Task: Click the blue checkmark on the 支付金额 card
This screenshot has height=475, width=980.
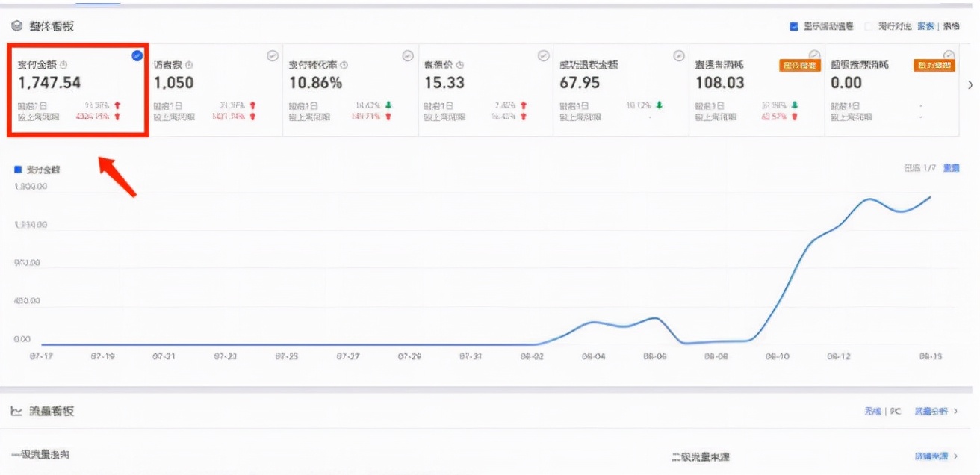Action: pyautogui.click(x=137, y=54)
